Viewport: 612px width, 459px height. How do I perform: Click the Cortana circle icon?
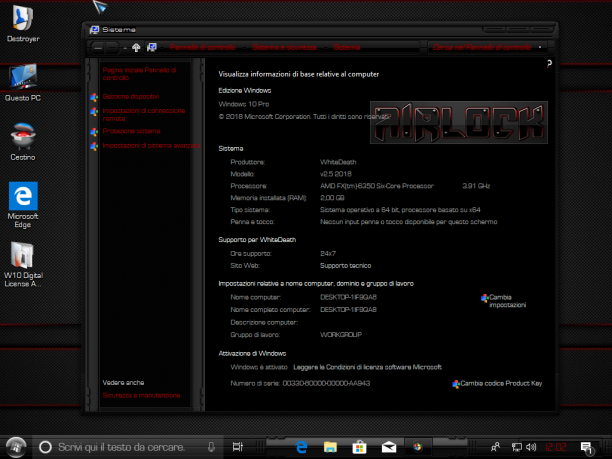pos(45,447)
